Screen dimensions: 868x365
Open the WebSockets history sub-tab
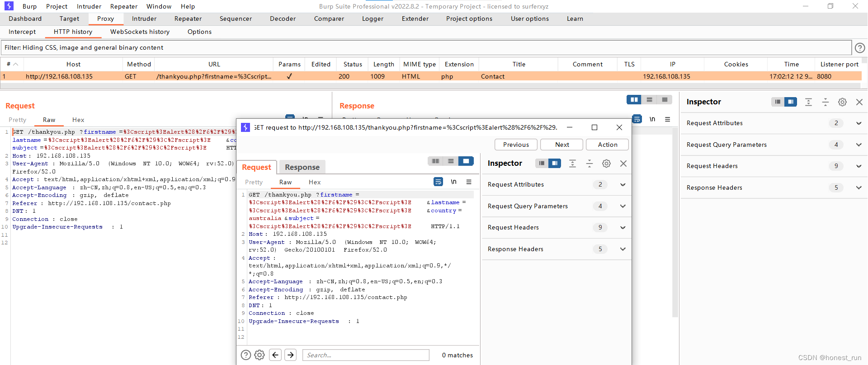pyautogui.click(x=140, y=32)
